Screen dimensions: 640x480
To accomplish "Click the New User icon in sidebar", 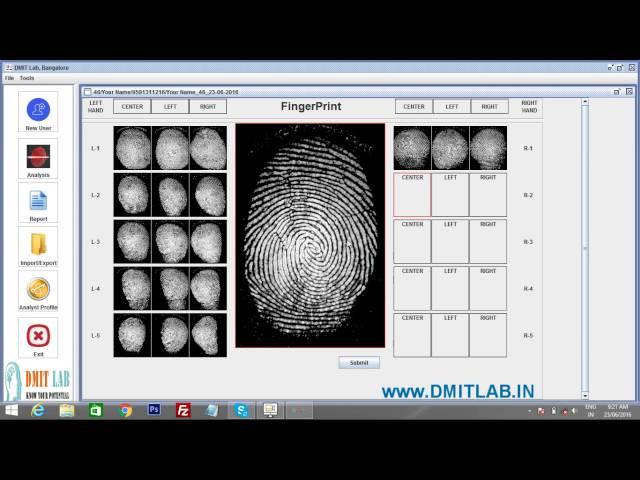I will click(38, 111).
